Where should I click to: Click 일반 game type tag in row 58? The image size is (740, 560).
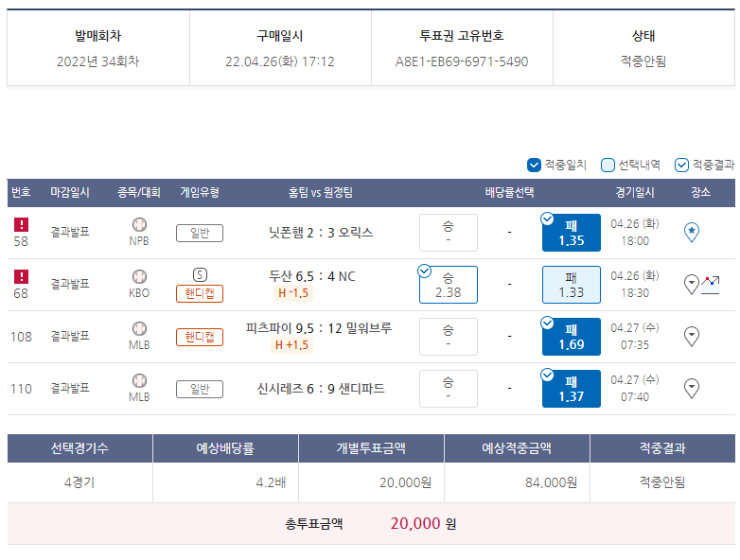tap(200, 233)
